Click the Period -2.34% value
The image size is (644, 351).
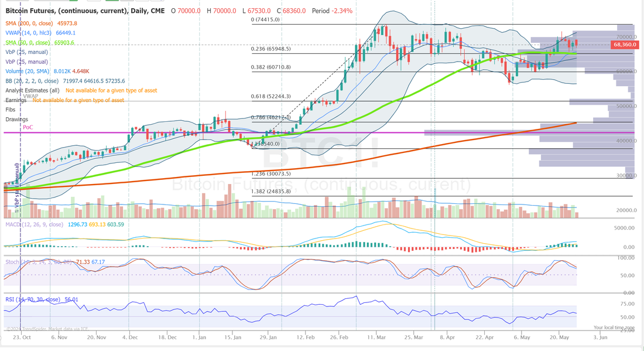coord(332,11)
